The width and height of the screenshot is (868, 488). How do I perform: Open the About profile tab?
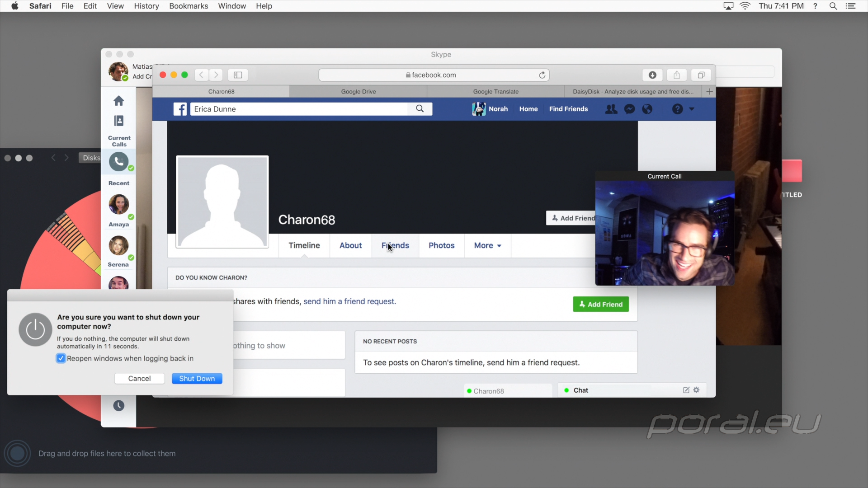(x=351, y=245)
